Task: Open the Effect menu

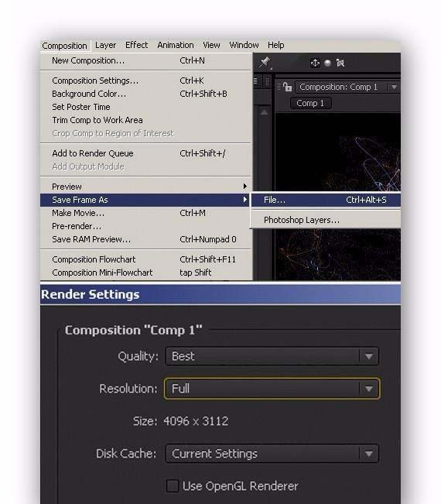Action: [x=136, y=46]
